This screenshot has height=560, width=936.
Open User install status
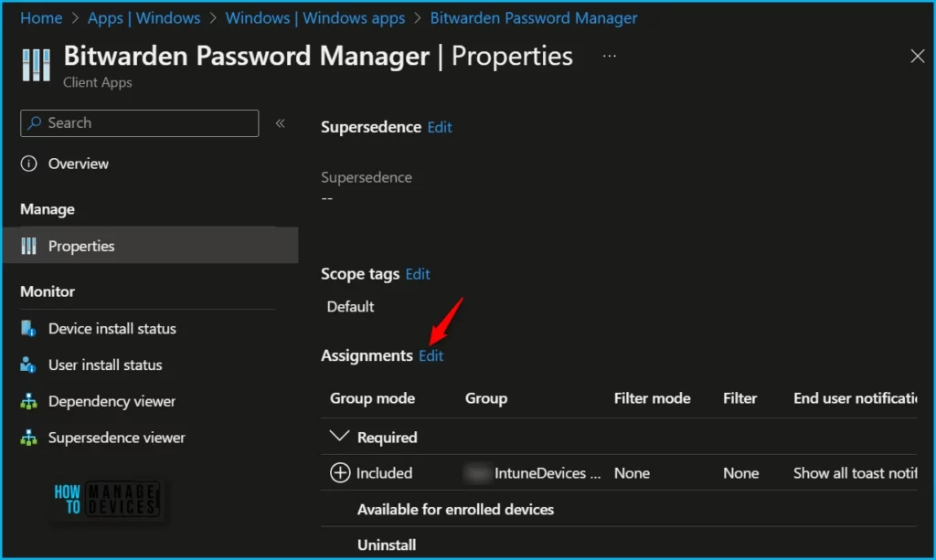pos(105,365)
